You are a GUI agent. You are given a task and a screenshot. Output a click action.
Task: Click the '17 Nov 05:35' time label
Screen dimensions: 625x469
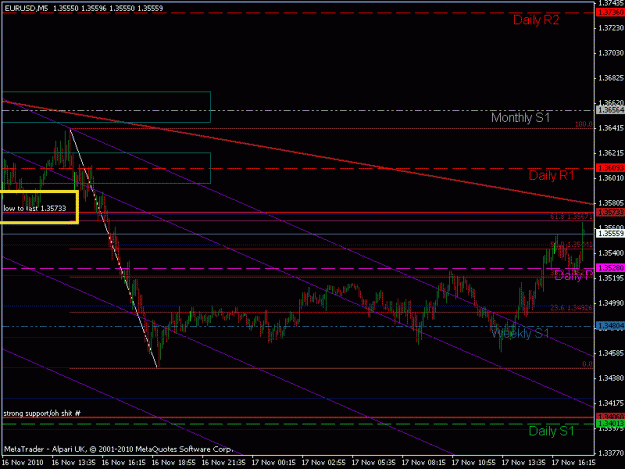(373, 463)
